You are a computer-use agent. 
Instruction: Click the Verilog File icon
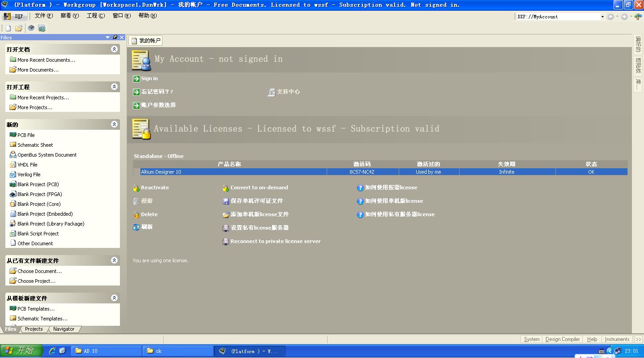13,175
